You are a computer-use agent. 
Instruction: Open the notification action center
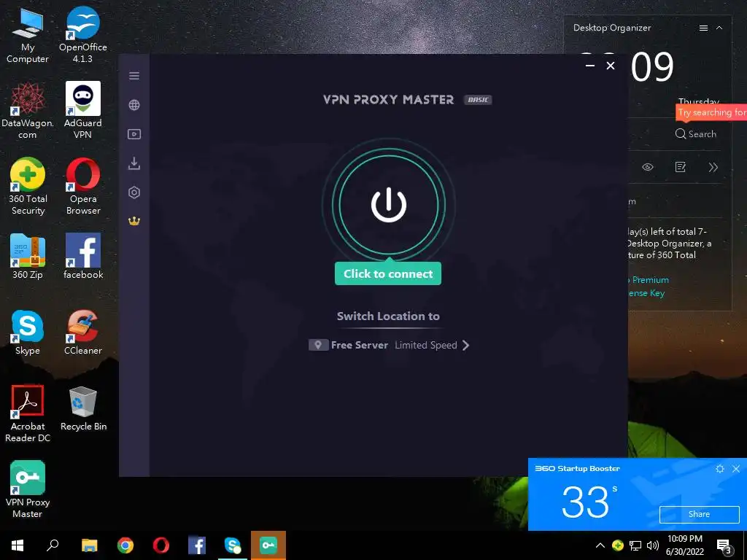(724, 545)
